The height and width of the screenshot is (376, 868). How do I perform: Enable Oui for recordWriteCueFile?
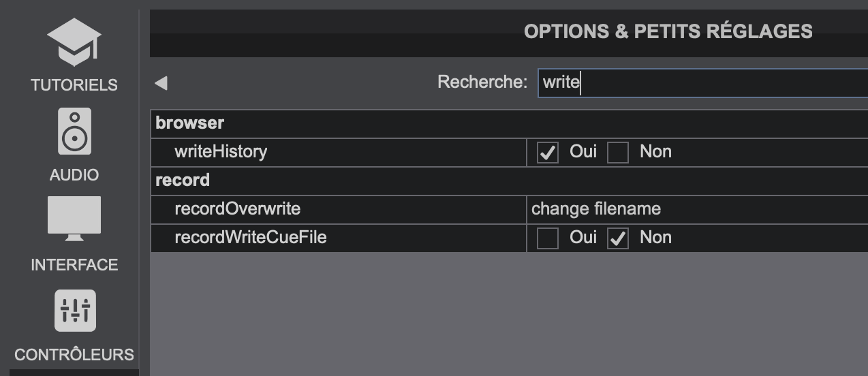tap(548, 238)
